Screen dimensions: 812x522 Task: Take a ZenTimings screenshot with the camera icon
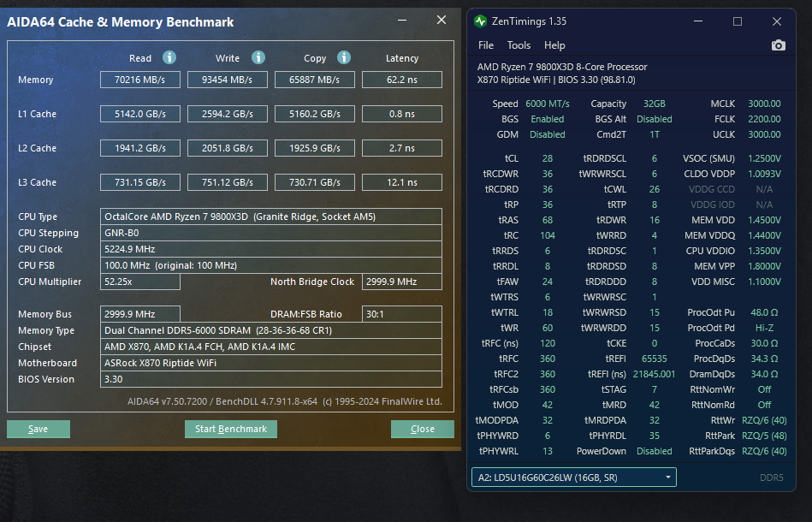(x=778, y=45)
